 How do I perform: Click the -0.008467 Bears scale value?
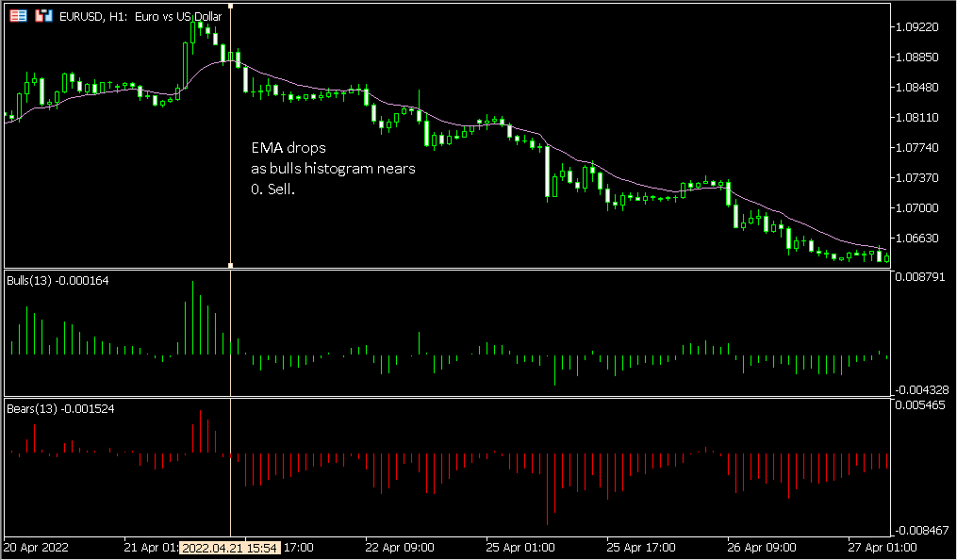(x=921, y=531)
